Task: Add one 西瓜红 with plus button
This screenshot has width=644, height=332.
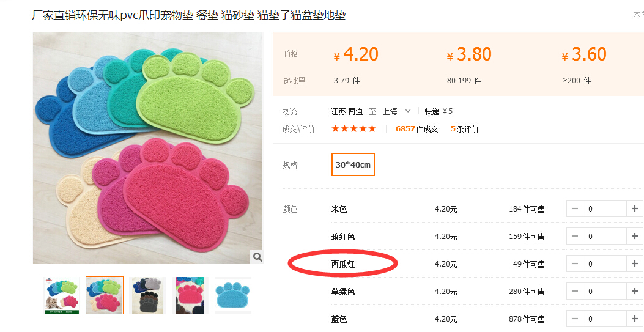Action: [635, 264]
